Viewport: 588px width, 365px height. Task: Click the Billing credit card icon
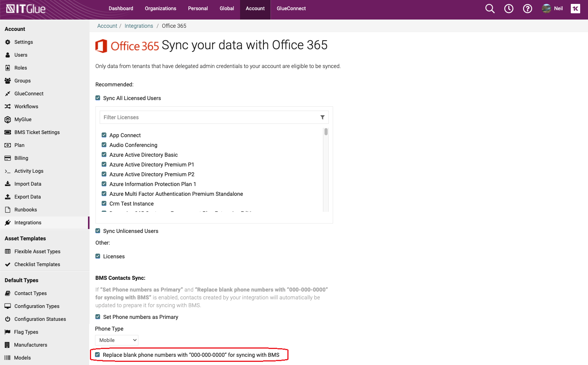click(7, 158)
